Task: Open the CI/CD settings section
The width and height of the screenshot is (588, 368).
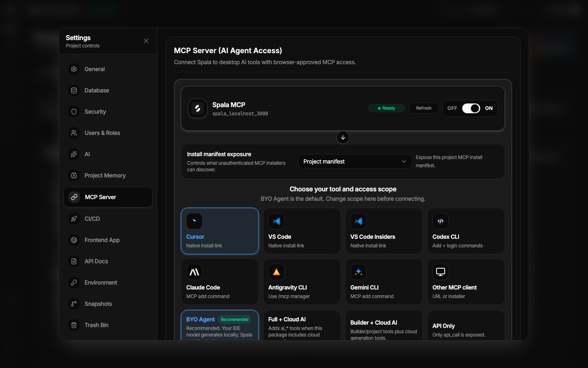Action: pyautogui.click(x=108, y=219)
